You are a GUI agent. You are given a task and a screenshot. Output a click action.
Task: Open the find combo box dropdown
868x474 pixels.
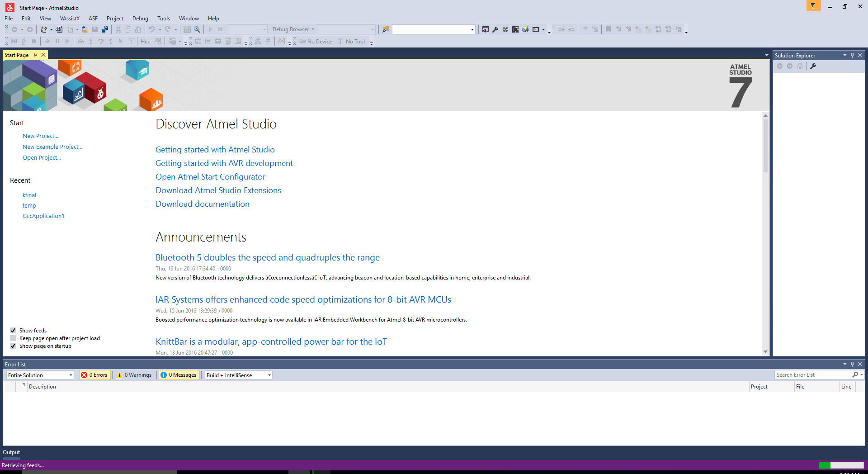(x=472, y=29)
